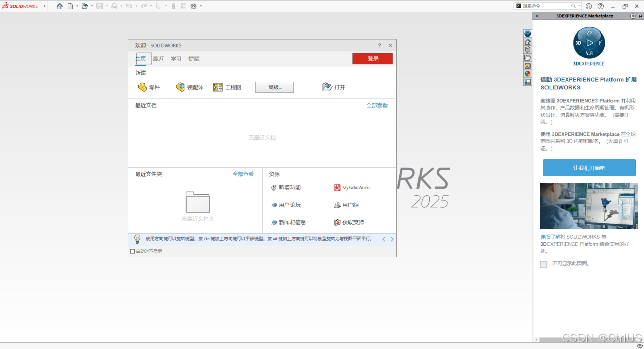Switch to the 最近 tab
Image resolution: width=644 pixels, height=349 pixels.
coord(158,59)
